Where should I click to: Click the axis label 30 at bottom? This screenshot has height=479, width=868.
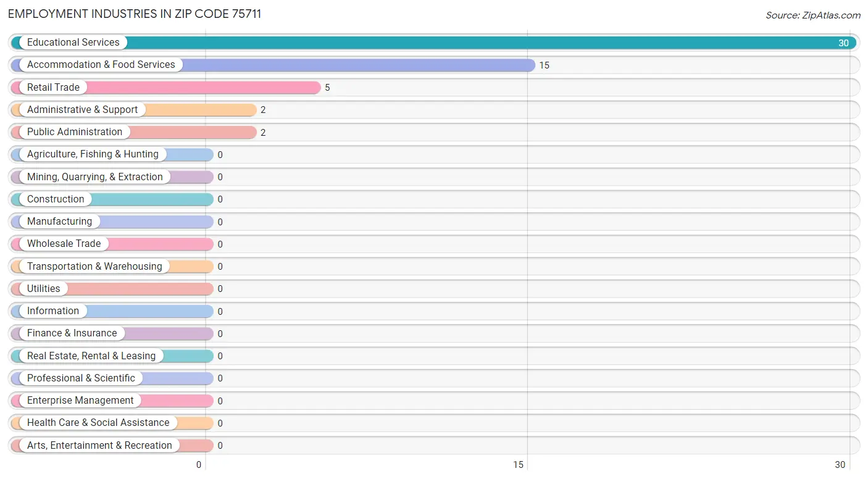pyautogui.click(x=840, y=465)
